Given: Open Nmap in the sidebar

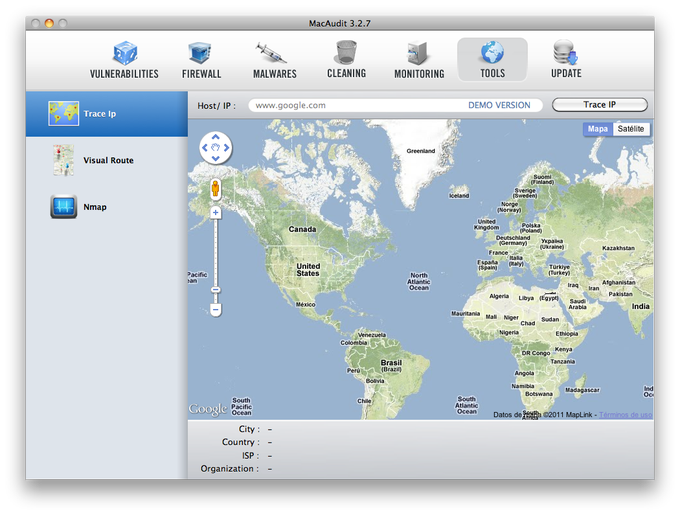Looking at the screenshot, I should [107, 207].
